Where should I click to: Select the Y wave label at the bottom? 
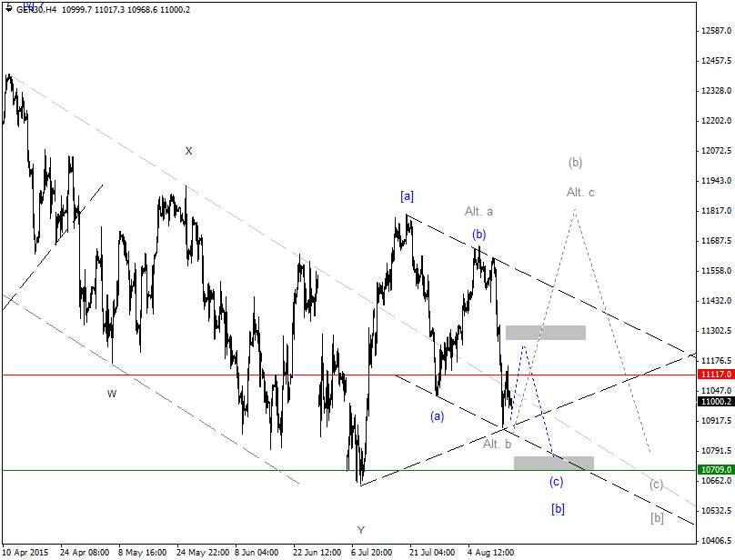pos(361,530)
